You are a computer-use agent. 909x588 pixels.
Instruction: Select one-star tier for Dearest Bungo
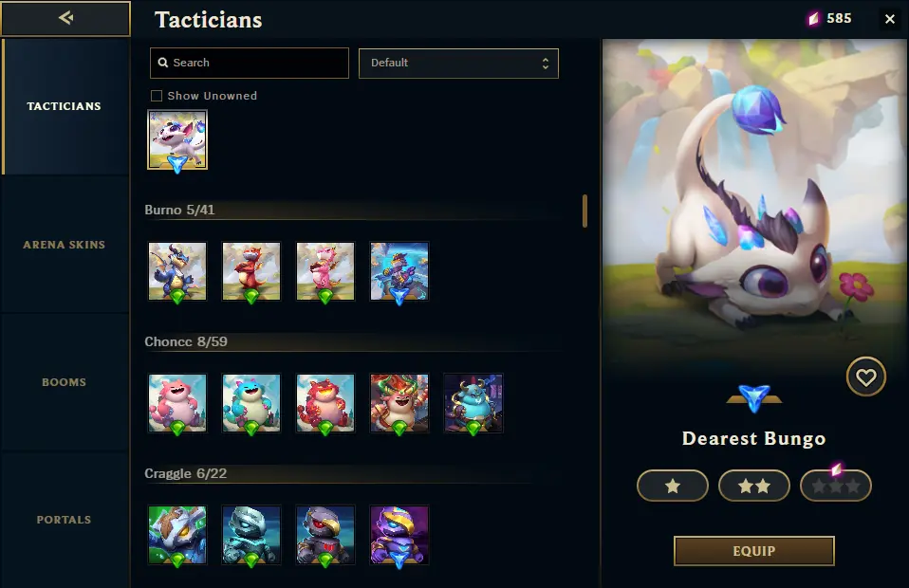tap(673, 486)
